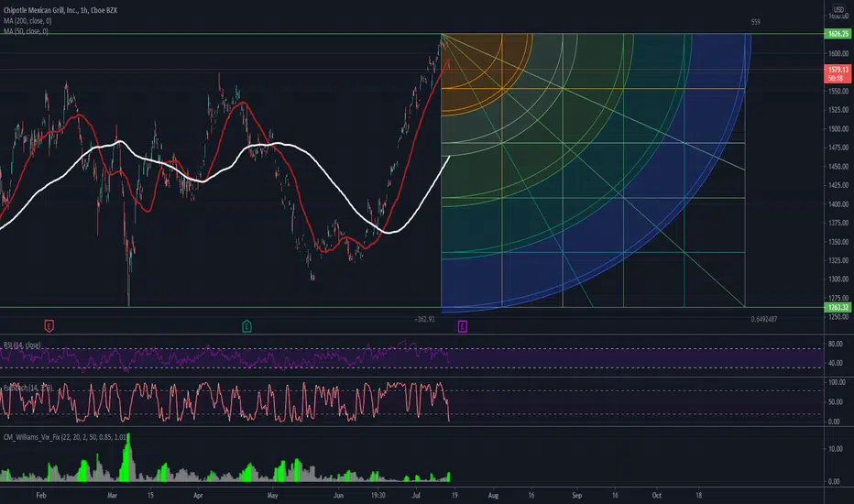854x504 pixels.
Task: Click the green 1263.32 price label
Action: coord(838,308)
